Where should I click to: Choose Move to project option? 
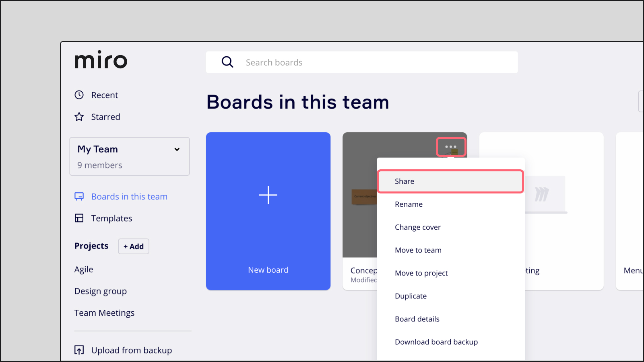(421, 273)
